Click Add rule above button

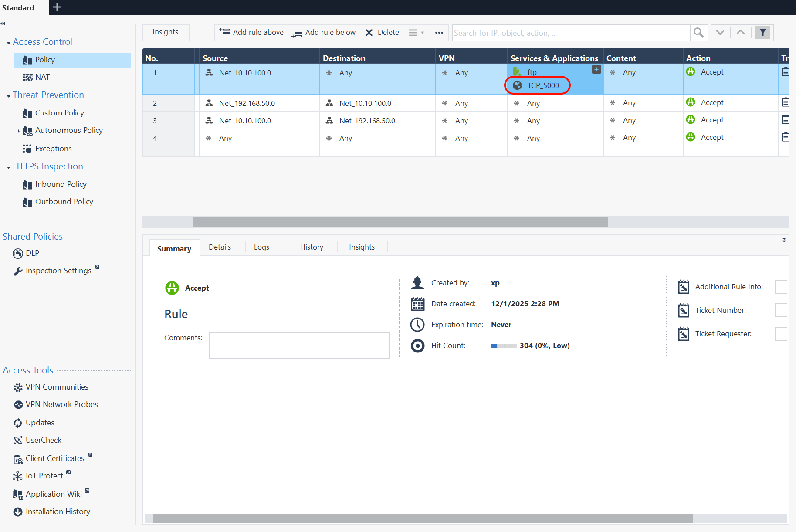(251, 32)
